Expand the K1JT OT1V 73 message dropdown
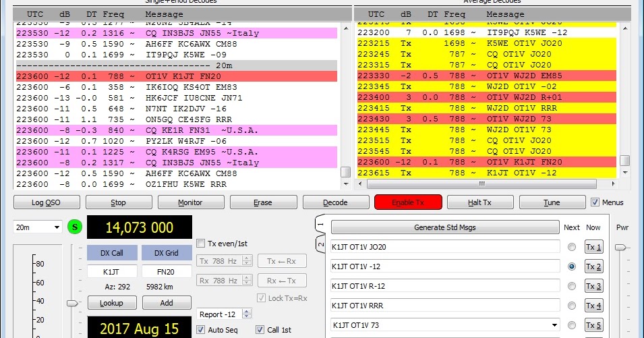 click(x=554, y=325)
